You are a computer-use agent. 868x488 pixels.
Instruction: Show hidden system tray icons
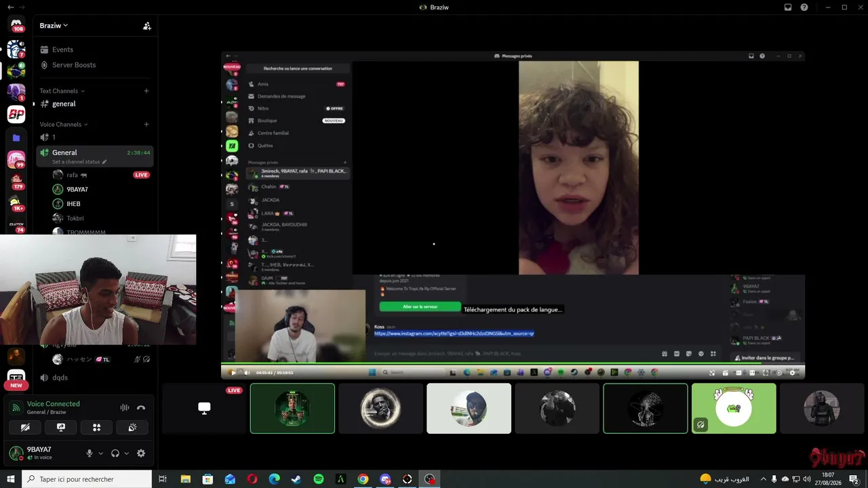(x=764, y=479)
